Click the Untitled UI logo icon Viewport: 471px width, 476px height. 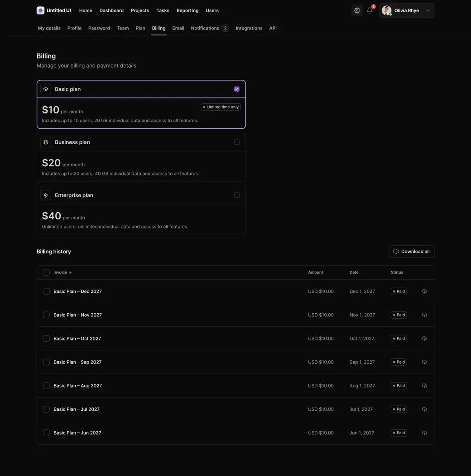coord(40,10)
